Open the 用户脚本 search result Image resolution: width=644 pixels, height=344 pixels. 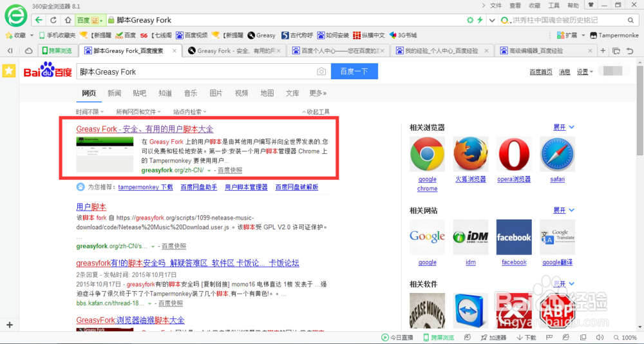[91, 206]
